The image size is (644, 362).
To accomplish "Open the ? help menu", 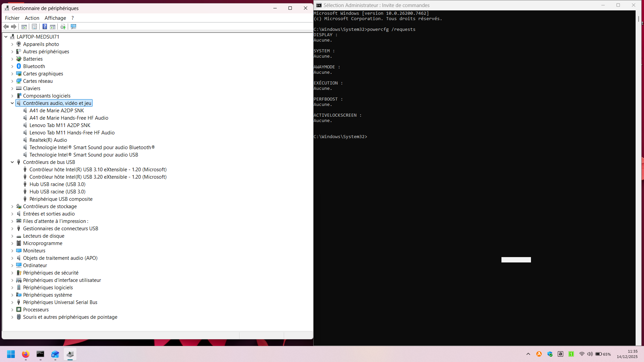I will tap(72, 18).
